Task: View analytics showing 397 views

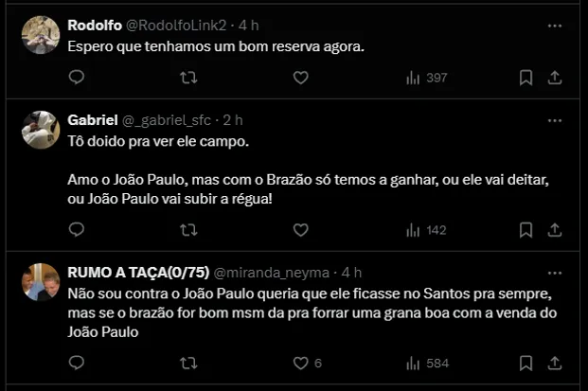Action: 426,78
